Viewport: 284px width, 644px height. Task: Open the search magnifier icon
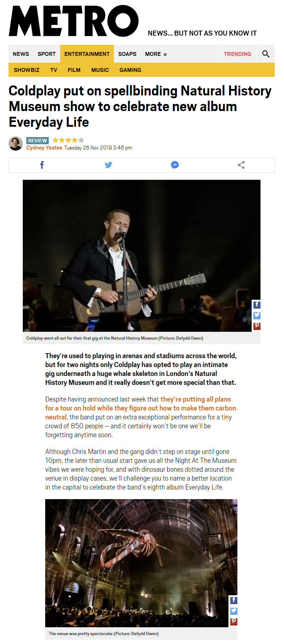266,54
